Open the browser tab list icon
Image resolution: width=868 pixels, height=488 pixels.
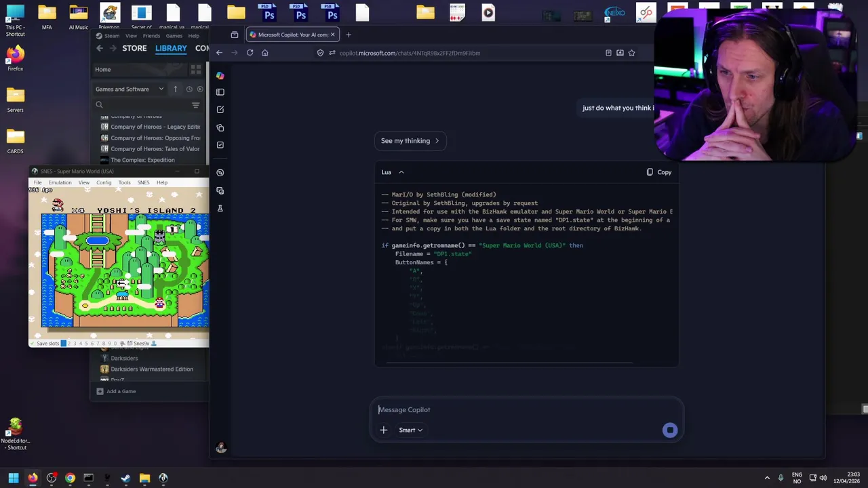[x=235, y=35]
